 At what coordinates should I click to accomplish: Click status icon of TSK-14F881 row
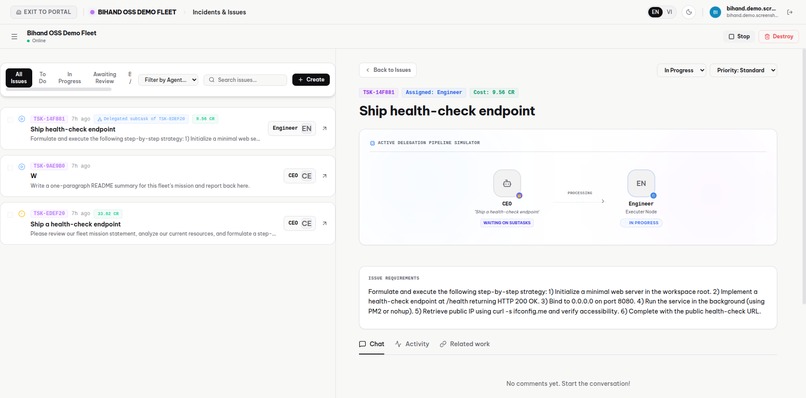(22, 119)
